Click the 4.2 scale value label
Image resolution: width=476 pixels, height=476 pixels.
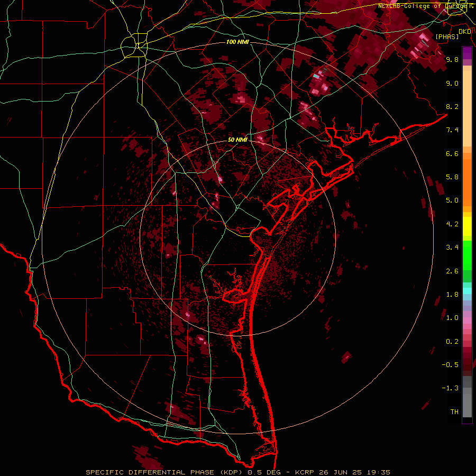point(452,224)
